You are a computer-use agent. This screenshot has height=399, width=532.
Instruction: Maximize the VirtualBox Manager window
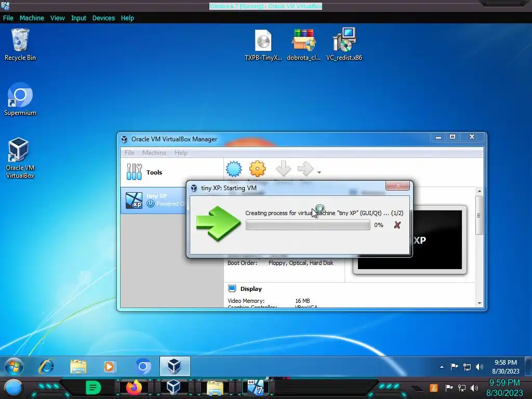[453, 137]
